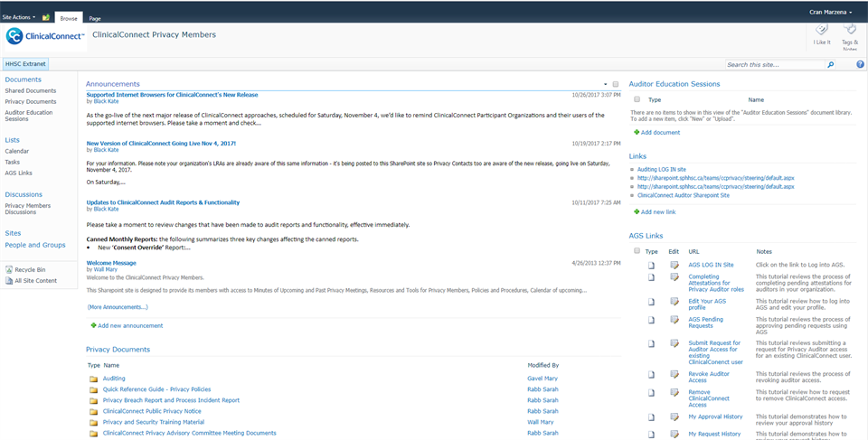This screenshot has height=440, width=868.
Task: Click edit icon for Completing Attestations row
Action: pos(675,276)
